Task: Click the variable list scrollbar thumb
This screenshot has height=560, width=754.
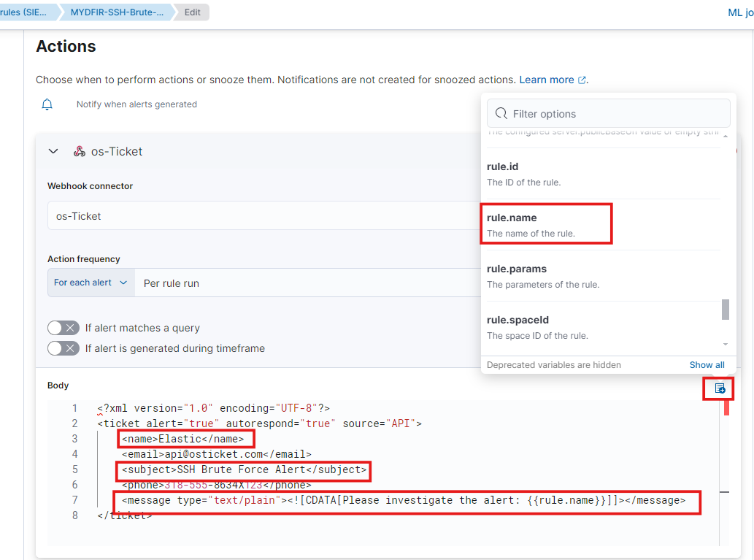Action: point(726,310)
